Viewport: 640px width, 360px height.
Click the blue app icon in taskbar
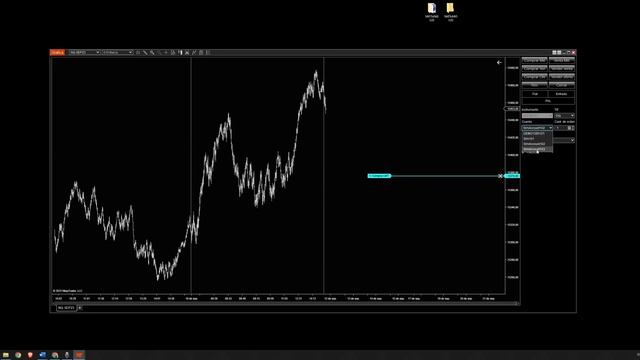pyautogui.click(x=42, y=355)
